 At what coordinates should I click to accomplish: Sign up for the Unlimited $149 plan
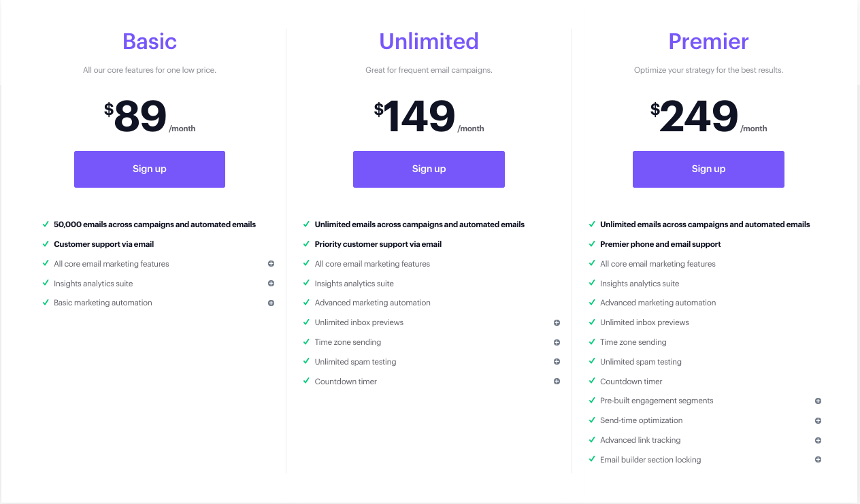click(429, 169)
